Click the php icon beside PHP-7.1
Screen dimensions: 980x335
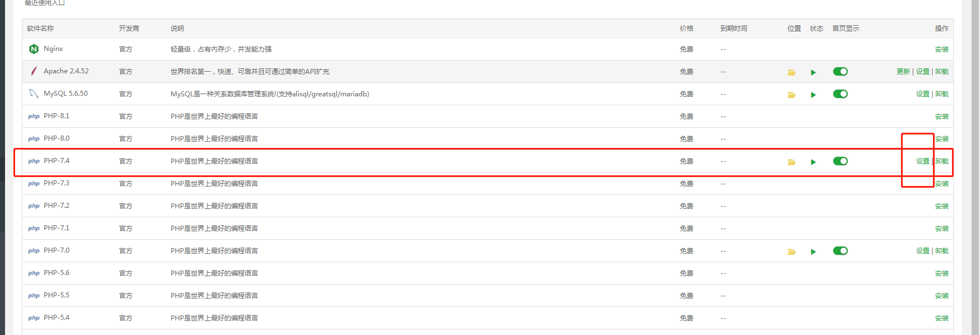(x=34, y=229)
